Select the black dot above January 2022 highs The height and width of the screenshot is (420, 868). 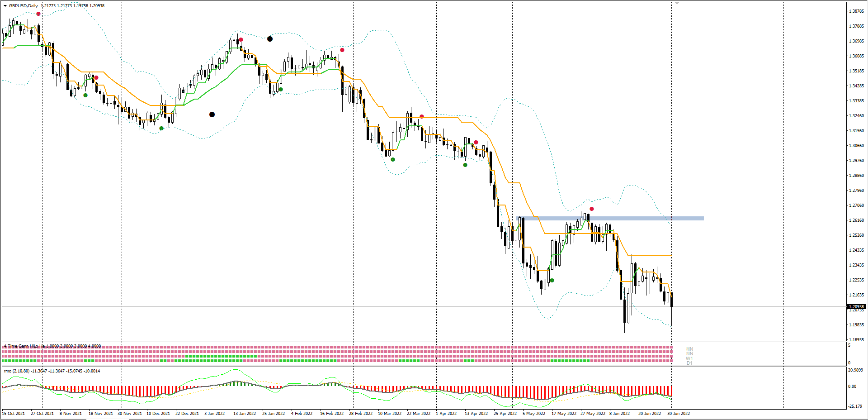(x=270, y=39)
